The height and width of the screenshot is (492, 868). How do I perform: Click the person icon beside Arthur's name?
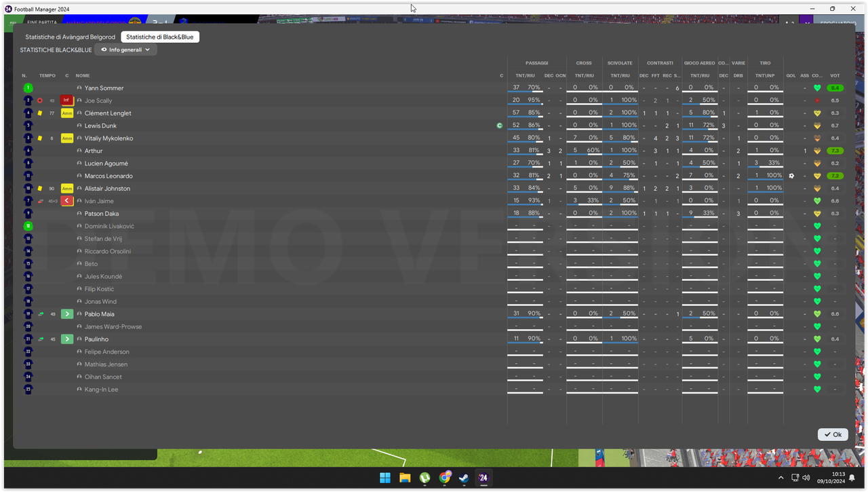pyautogui.click(x=79, y=151)
